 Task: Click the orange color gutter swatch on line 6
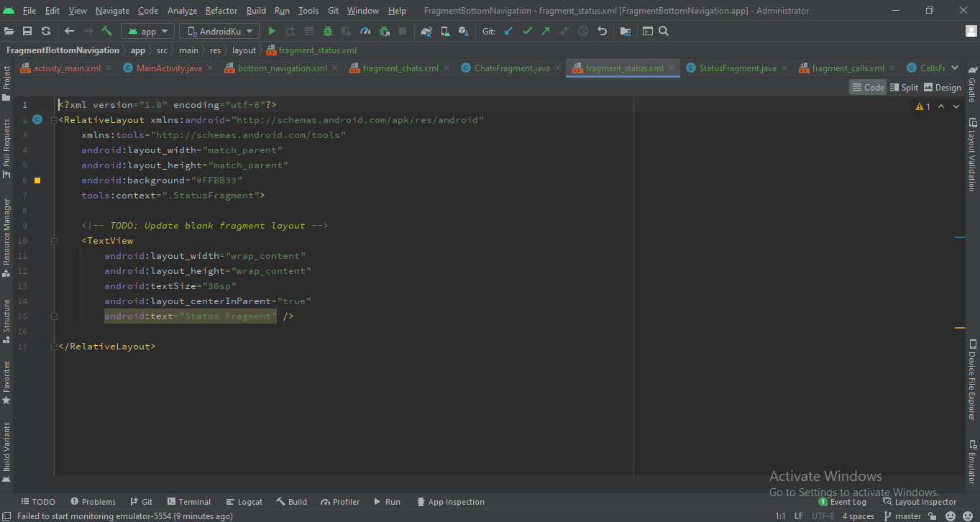(x=37, y=180)
